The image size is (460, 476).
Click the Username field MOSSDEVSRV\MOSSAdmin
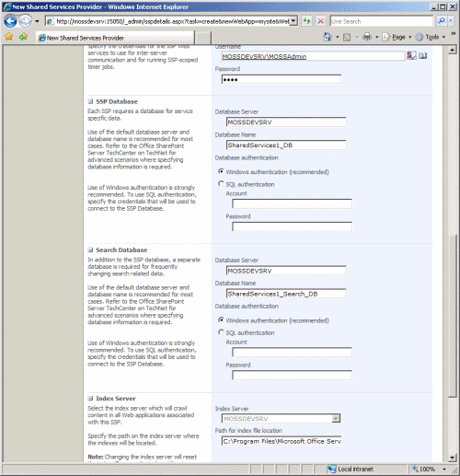pos(313,56)
